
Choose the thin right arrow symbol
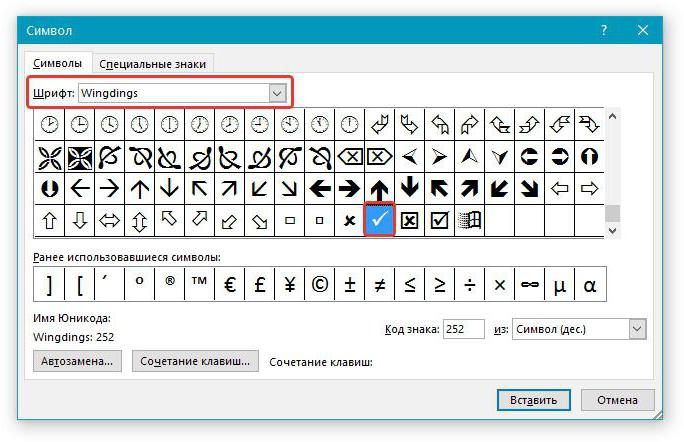point(109,188)
